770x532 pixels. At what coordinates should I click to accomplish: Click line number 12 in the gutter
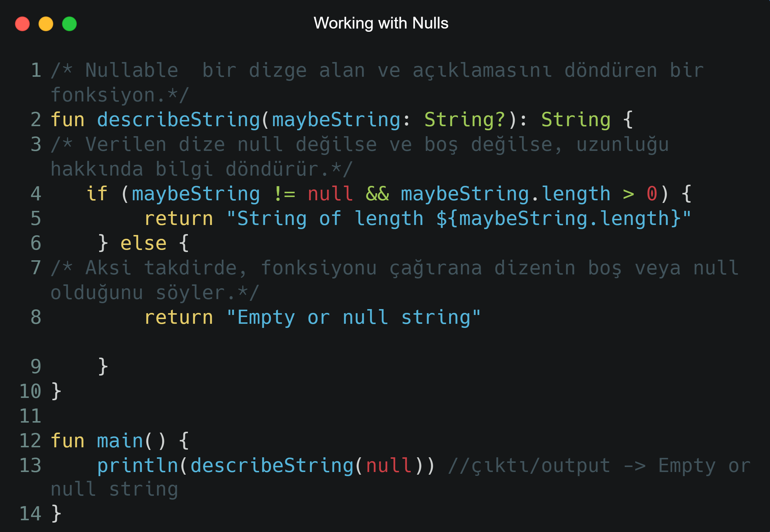pyautogui.click(x=30, y=441)
